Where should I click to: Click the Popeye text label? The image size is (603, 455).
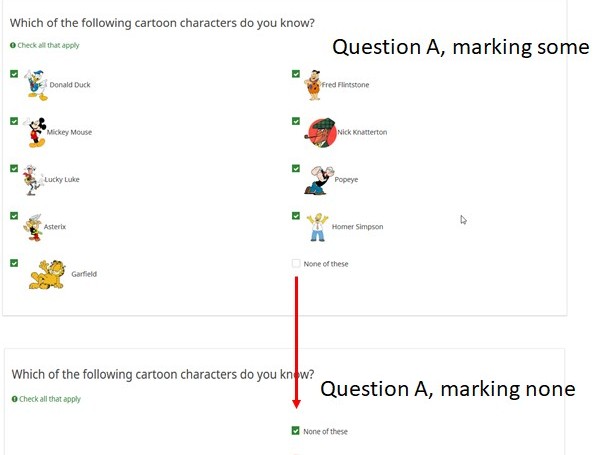pos(346,180)
